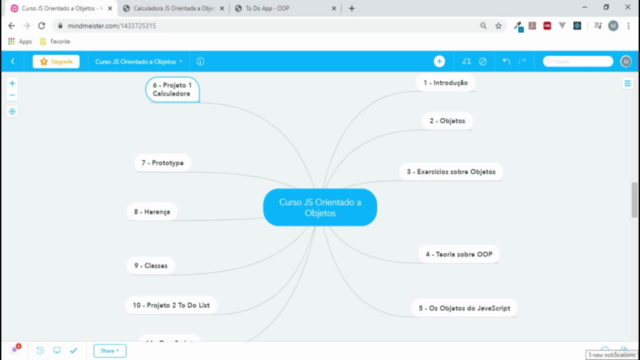This screenshot has height=360, width=640.
Task: Click the red extension icon in Chrome toolbar
Action: [547, 26]
